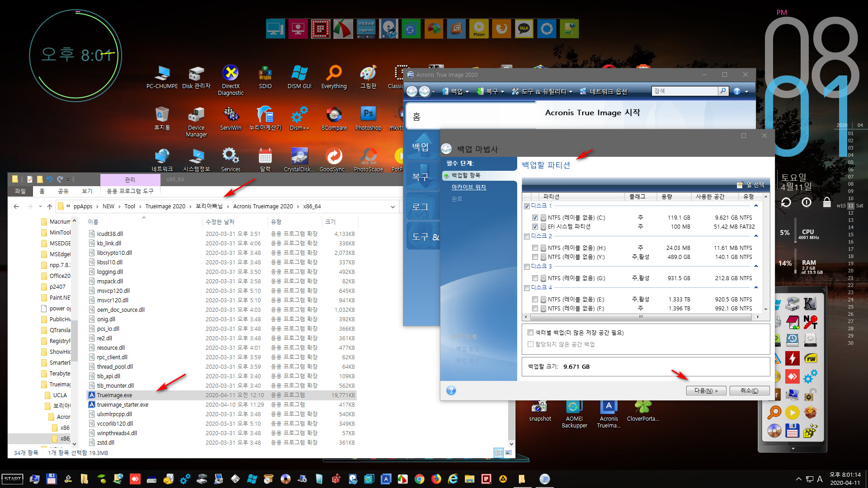Click x86_64 in the Explorer breadcrumb
The image size is (868, 488).
(312, 206)
